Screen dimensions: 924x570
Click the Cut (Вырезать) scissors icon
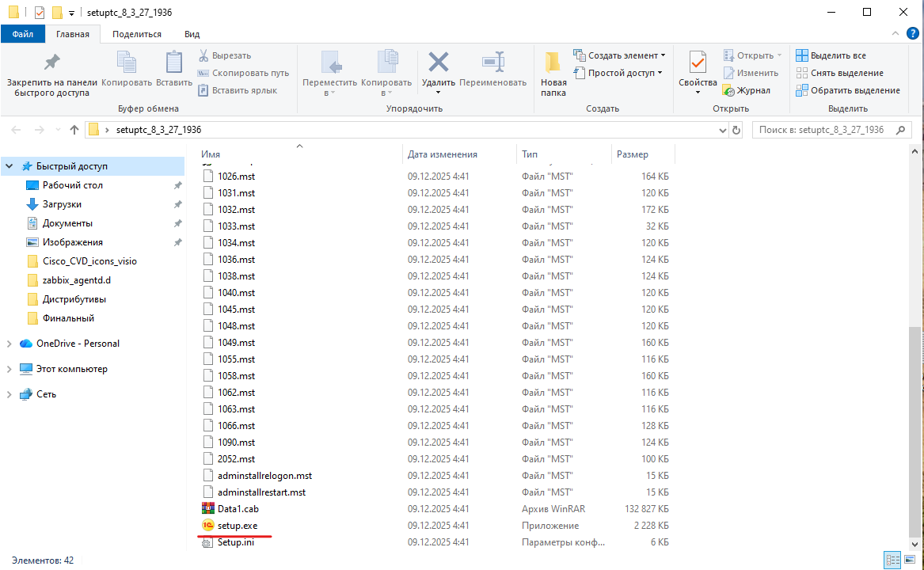click(203, 55)
